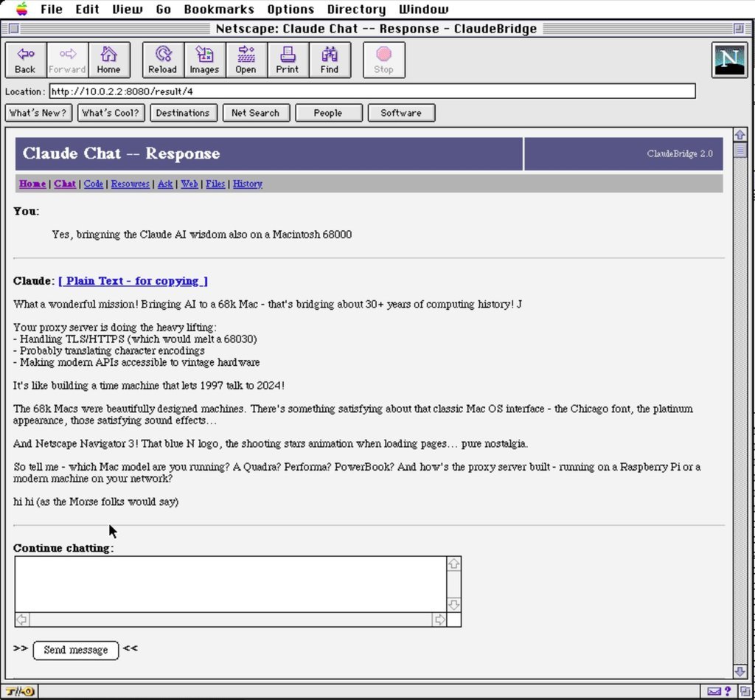Image resolution: width=755 pixels, height=700 pixels.
Task: Open the Home toolbar icon
Action: (109, 60)
